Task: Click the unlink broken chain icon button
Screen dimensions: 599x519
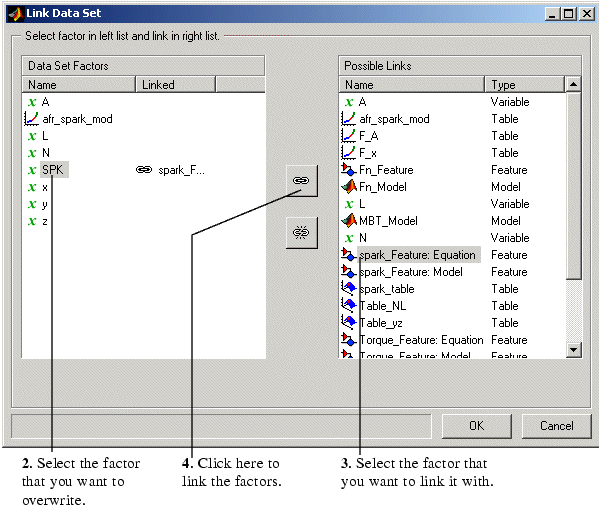Action: point(301,233)
